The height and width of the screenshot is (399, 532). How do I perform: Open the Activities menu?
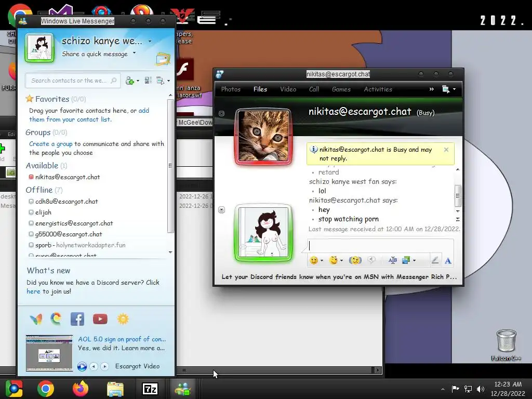tap(378, 89)
